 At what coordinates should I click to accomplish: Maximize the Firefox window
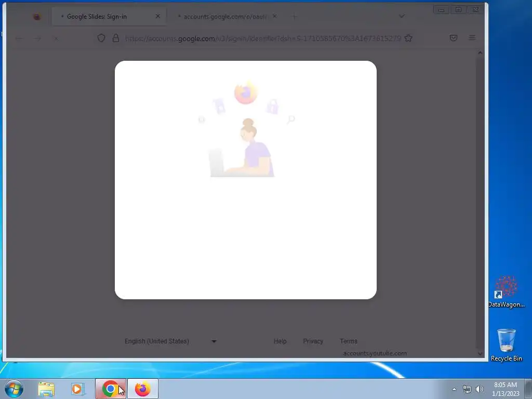458,10
